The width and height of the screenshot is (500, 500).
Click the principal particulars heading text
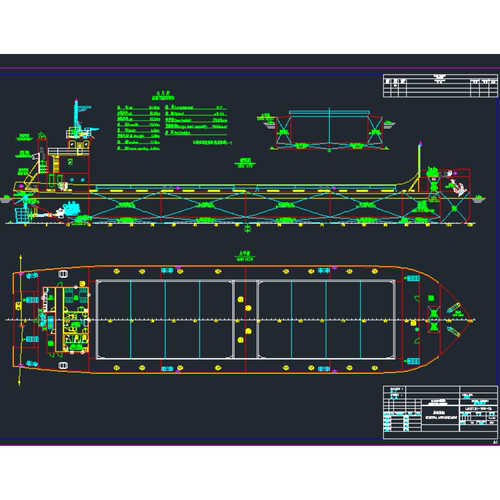(163, 96)
